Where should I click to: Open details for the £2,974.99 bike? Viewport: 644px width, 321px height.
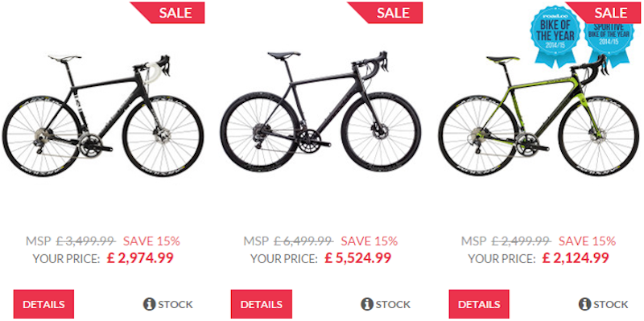[43, 304]
